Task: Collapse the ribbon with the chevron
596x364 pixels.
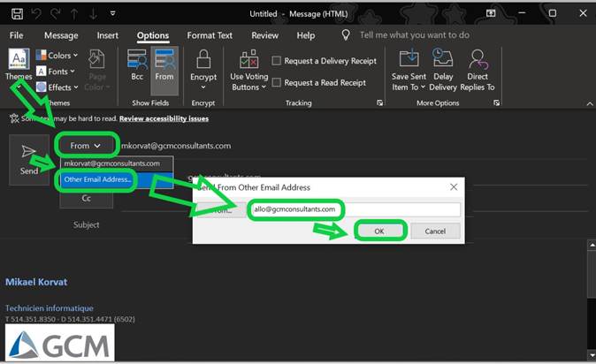Action: tap(590, 103)
